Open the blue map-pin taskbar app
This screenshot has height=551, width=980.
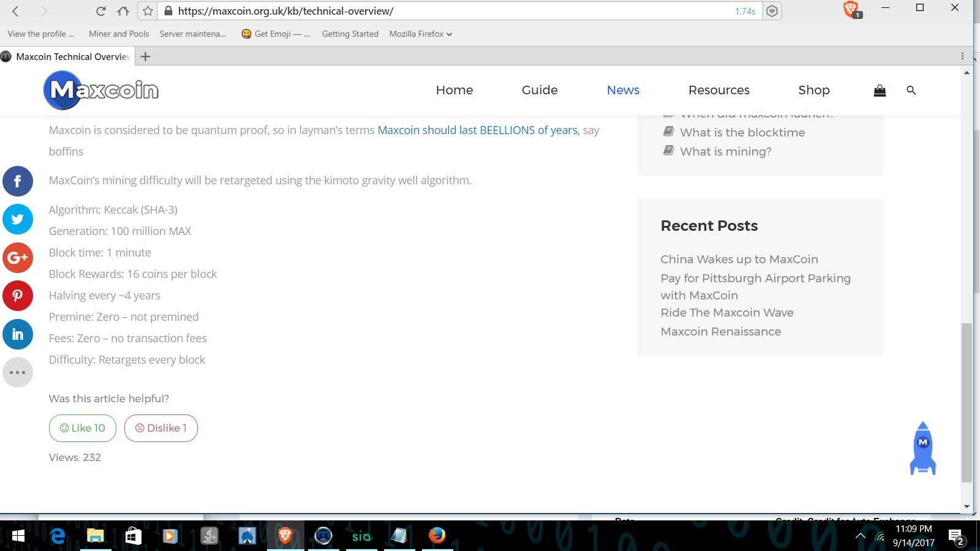(x=247, y=536)
